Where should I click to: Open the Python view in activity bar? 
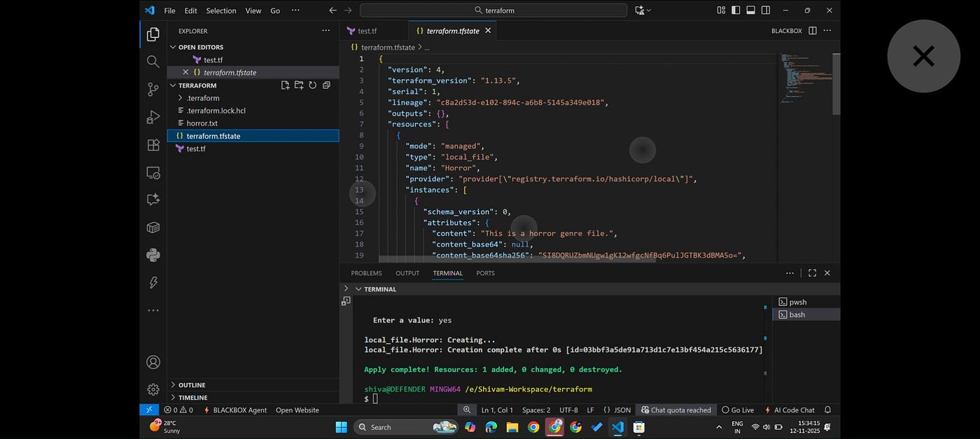coord(153,255)
